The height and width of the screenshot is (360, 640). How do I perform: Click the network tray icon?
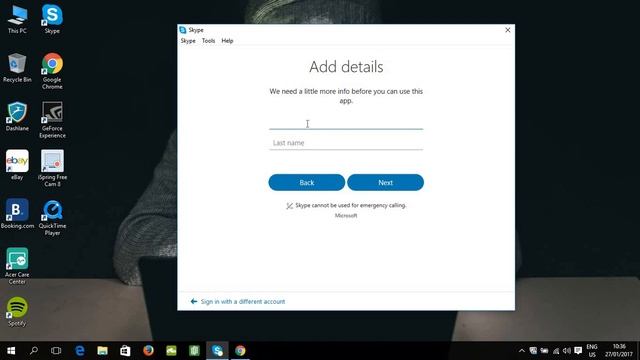pos(556,351)
